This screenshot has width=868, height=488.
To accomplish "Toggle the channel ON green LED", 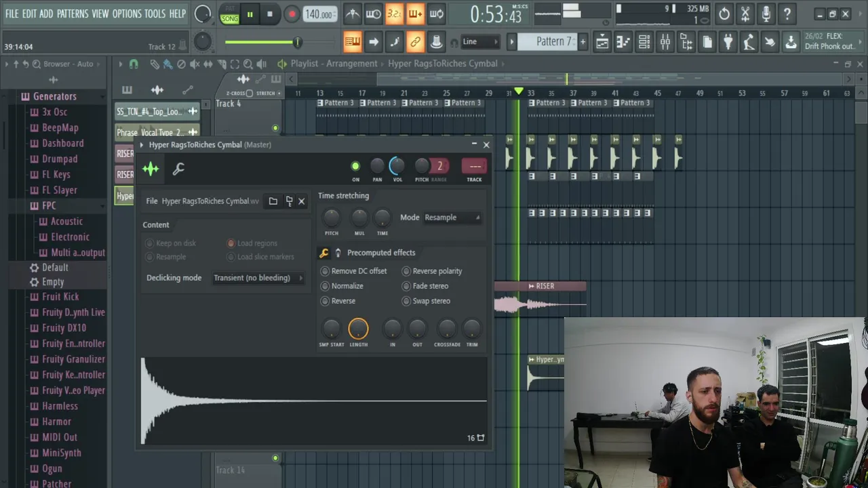I will 355,166.
